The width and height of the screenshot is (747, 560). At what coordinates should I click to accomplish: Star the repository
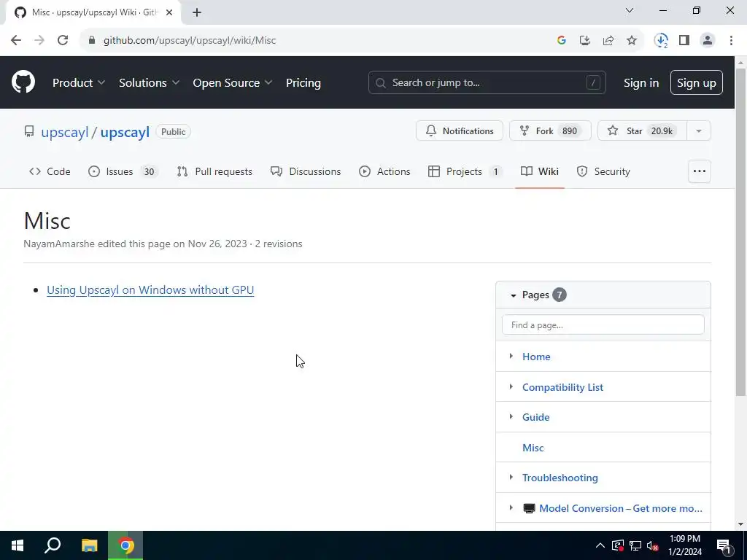pyautogui.click(x=642, y=131)
